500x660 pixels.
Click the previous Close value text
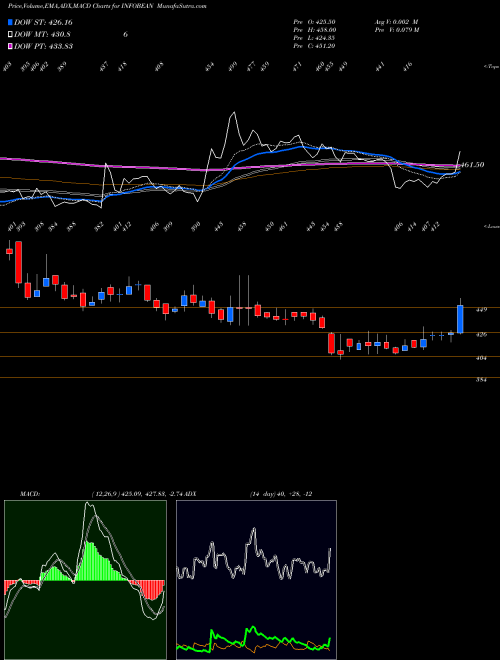pos(314,46)
